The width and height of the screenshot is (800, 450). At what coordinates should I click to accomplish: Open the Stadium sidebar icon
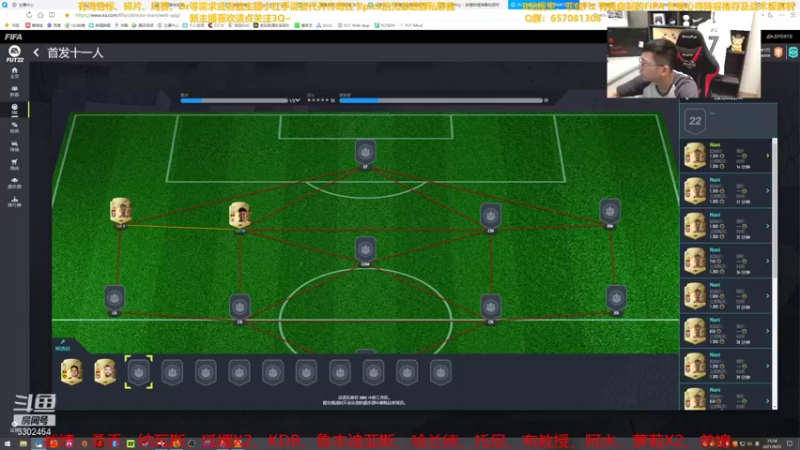pos(14,146)
